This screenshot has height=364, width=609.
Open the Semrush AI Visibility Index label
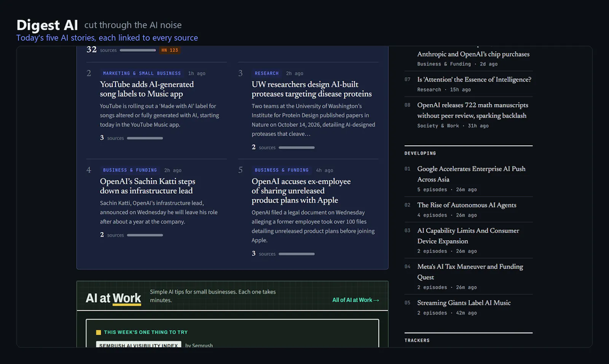139,345
